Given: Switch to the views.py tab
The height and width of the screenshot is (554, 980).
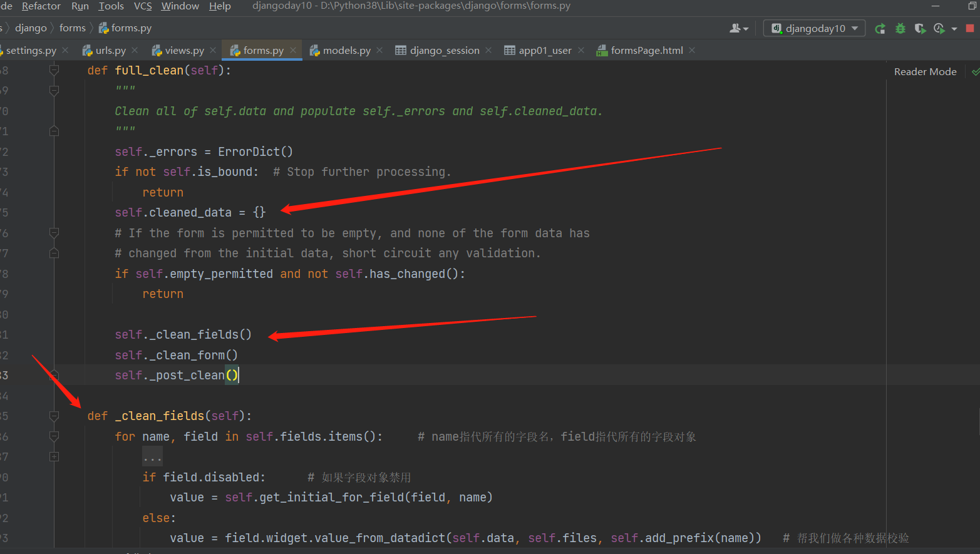Looking at the screenshot, I should [185, 51].
